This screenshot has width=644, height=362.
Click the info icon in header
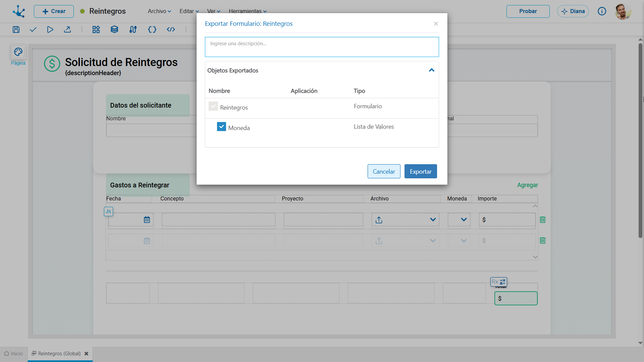pos(602,11)
